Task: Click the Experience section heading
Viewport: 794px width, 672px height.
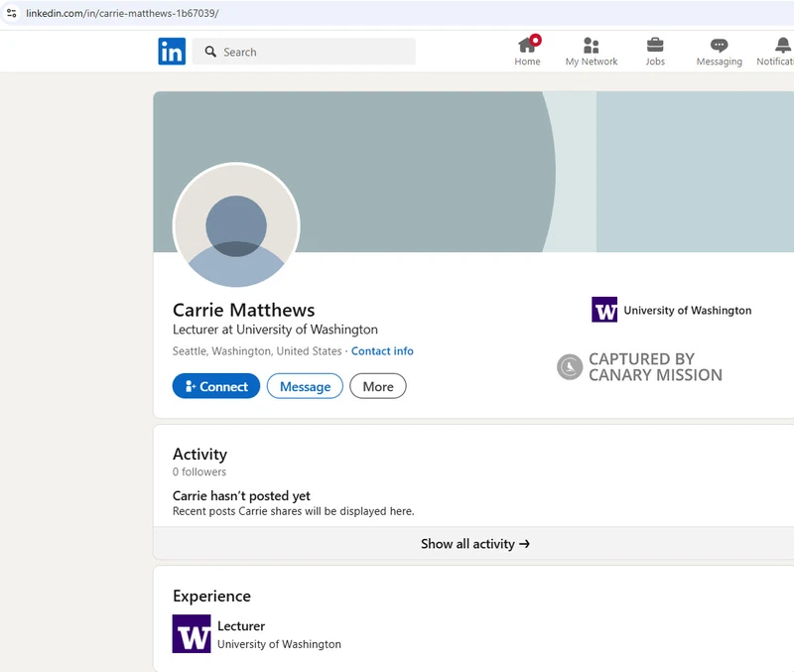Action: pyautogui.click(x=211, y=596)
